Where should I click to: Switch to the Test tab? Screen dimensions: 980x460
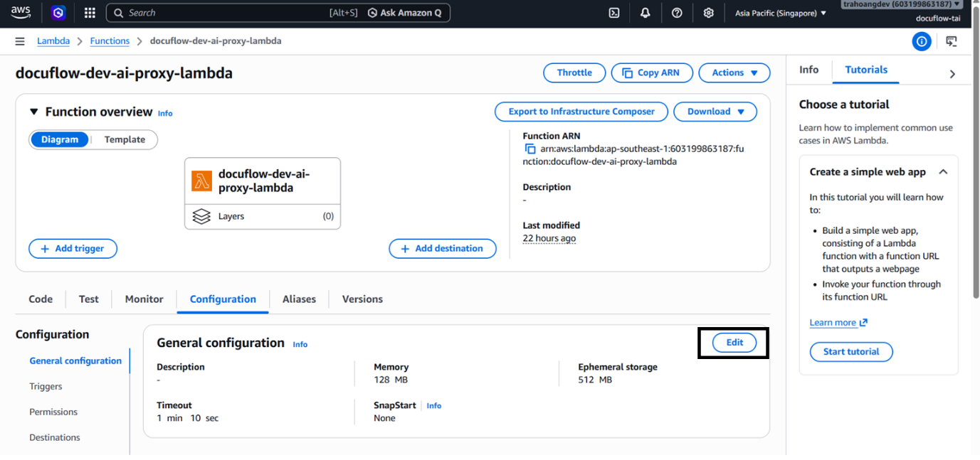point(89,299)
